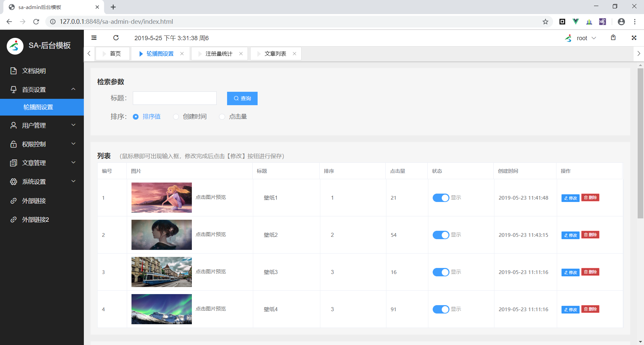Image resolution: width=644 pixels, height=345 pixels.
Task: Switch to 文章列表 tab
Action: (275, 54)
